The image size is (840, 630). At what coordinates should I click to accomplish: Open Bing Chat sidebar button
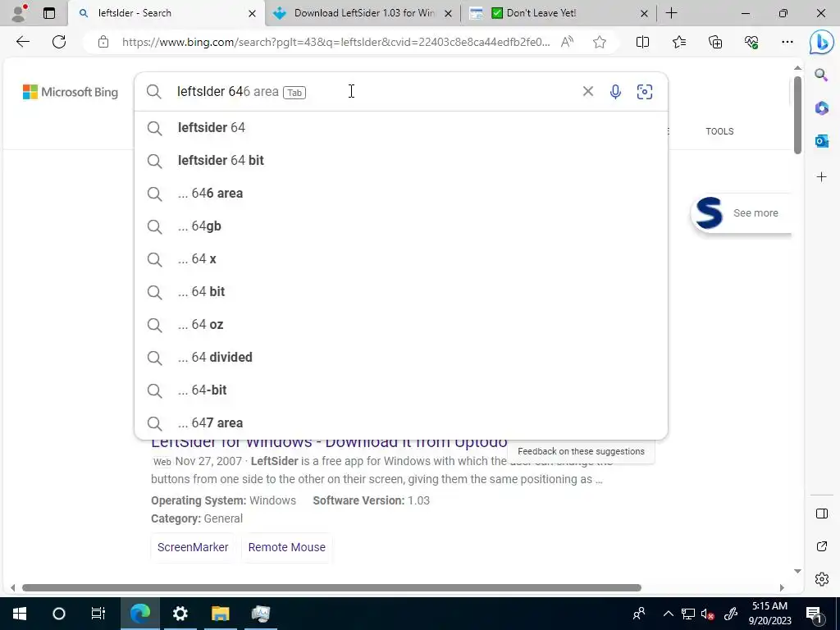[821, 43]
